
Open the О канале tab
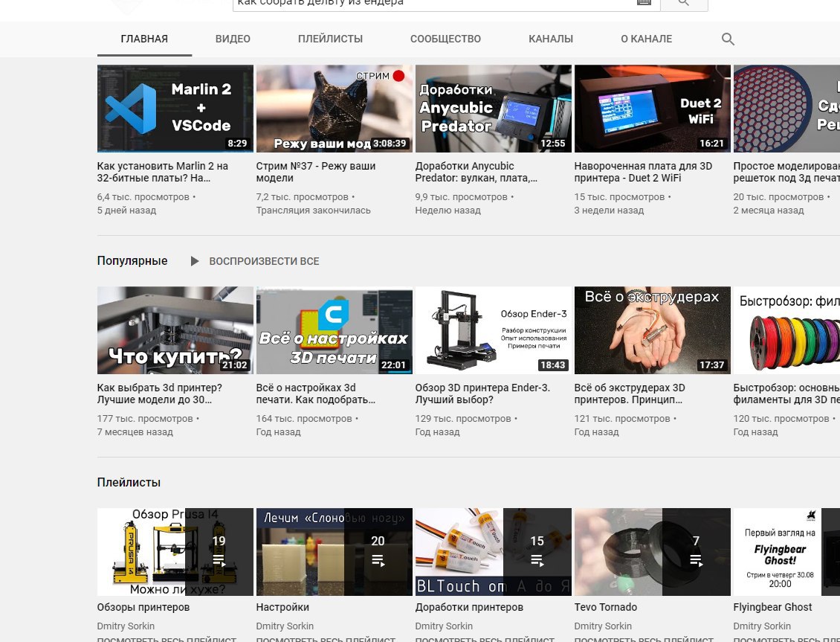pos(646,39)
